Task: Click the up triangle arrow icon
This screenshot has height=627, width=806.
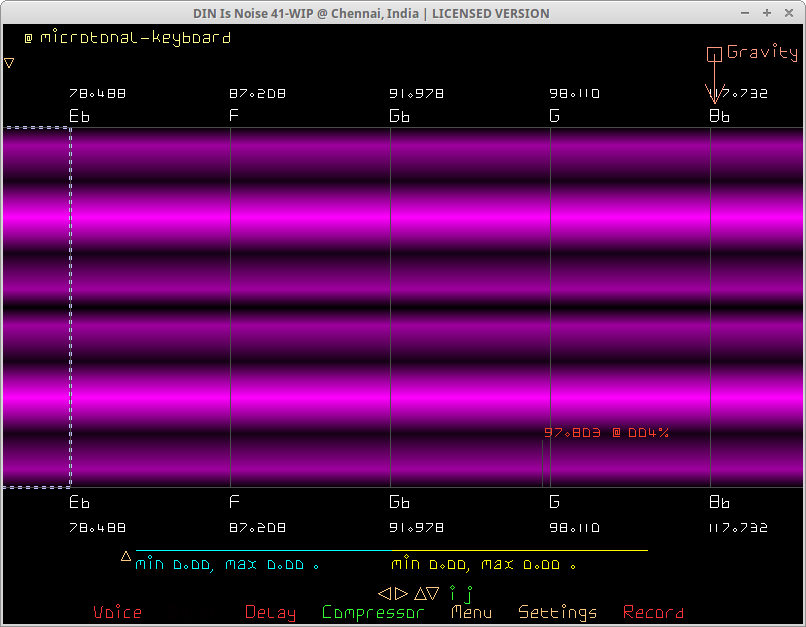Action: (x=420, y=593)
